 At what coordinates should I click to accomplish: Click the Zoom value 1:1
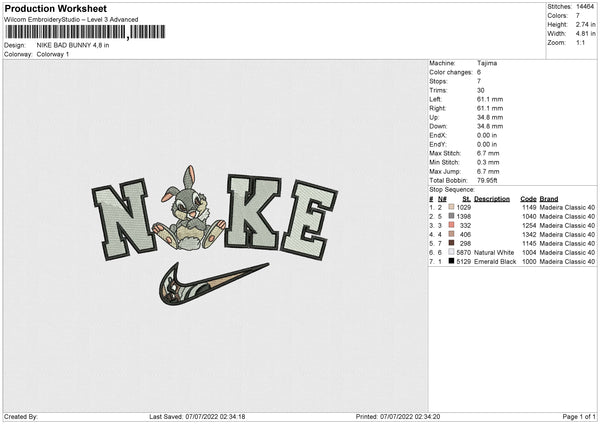pos(580,42)
